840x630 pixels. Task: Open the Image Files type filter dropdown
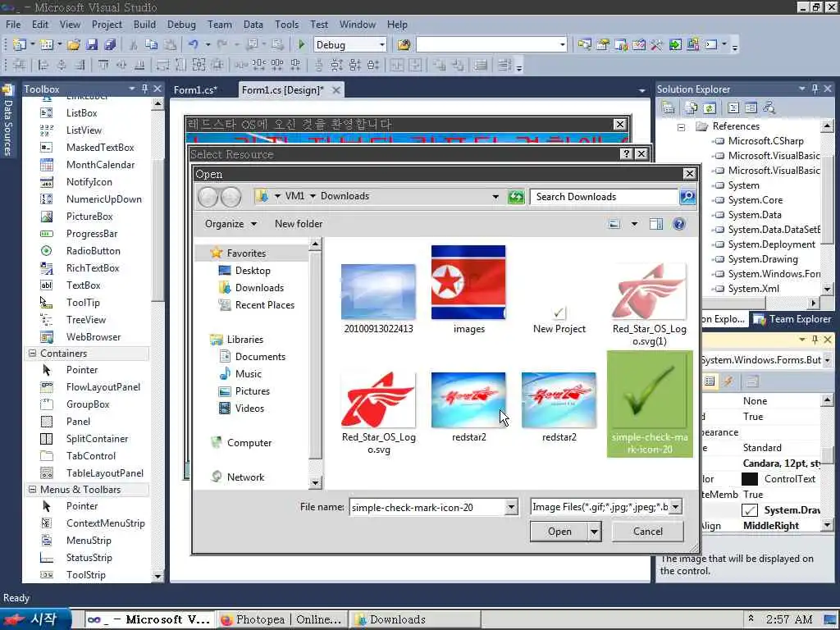tap(676, 507)
